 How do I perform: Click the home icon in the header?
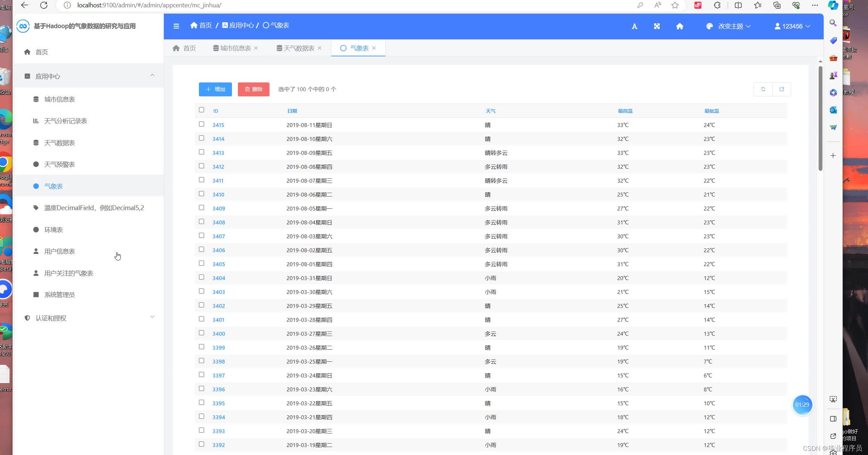tap(680, 26)
